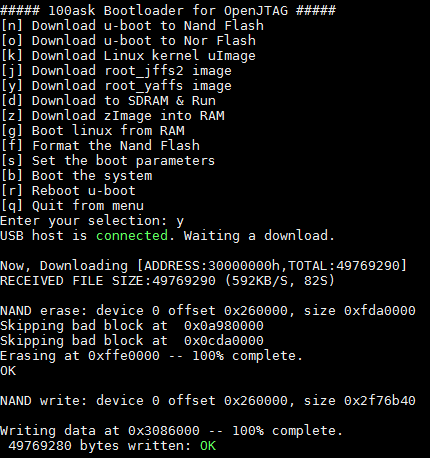This screenshot has width=430, height=458.
Task: Click the RECEIVED FILE SIZE line
Action: [167, 281]
